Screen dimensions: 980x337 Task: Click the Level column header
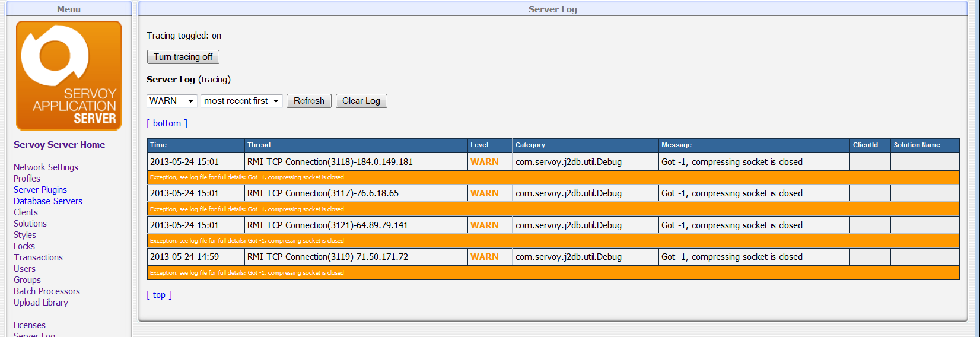[490, 145]
